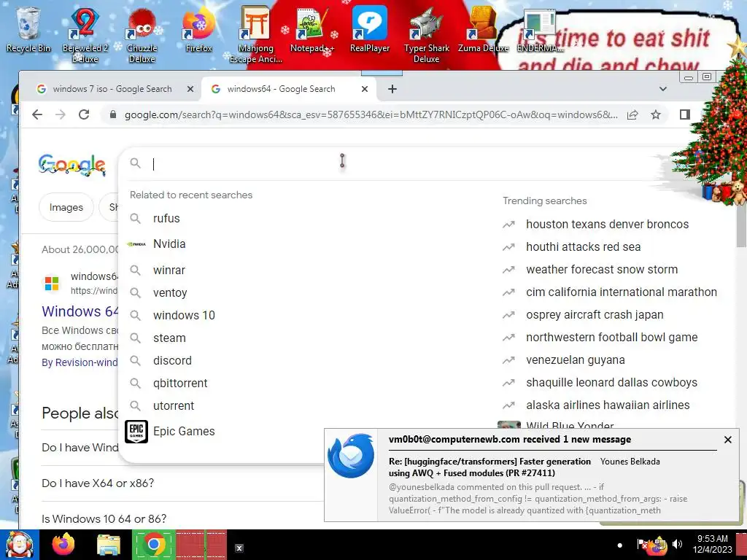
Task: Launch RealPlayer desktop shortcut
Action: click(369, 29)
